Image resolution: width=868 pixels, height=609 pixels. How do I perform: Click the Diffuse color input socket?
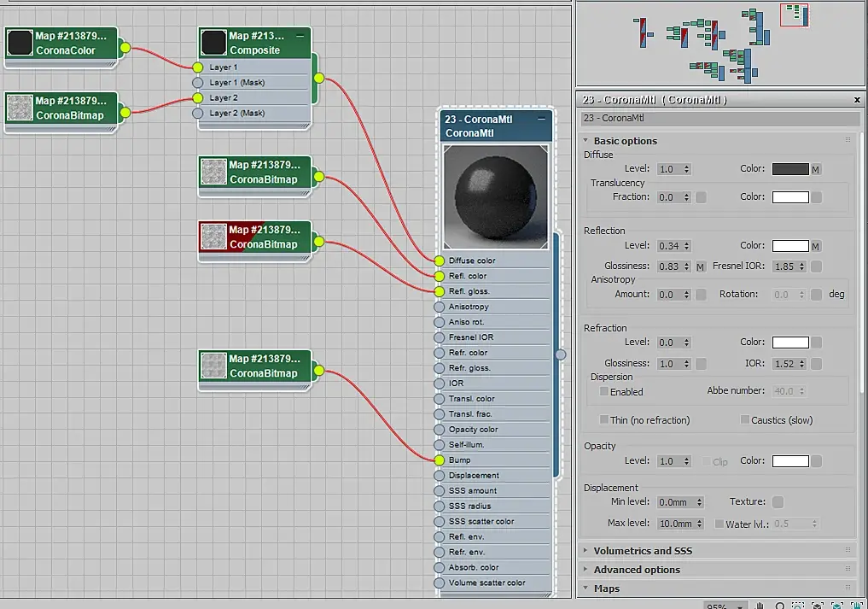(x=439, y=261)
